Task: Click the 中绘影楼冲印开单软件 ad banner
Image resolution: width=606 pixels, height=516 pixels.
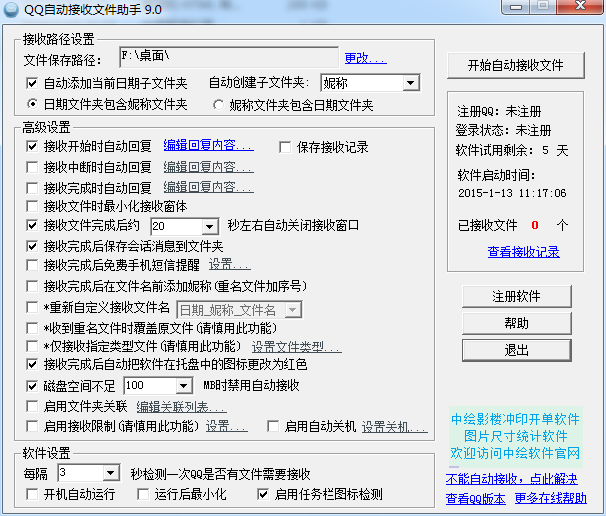Action: point(515,419)
